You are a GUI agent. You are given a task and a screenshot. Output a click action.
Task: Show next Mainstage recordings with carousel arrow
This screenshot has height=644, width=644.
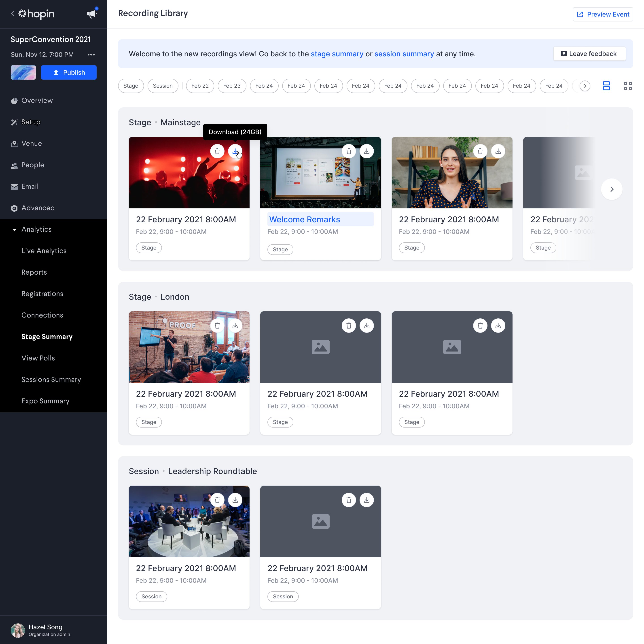[612, 189]
